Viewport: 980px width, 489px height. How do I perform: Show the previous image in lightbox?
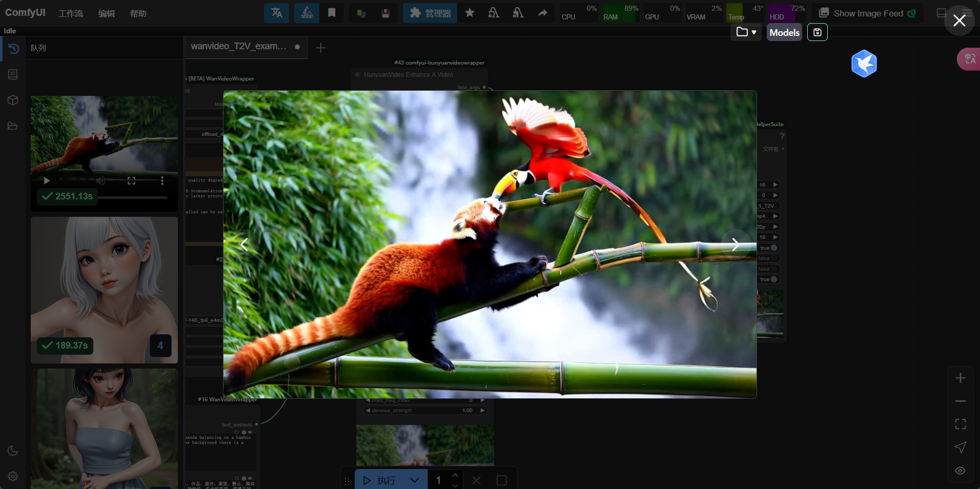point(244,244)
